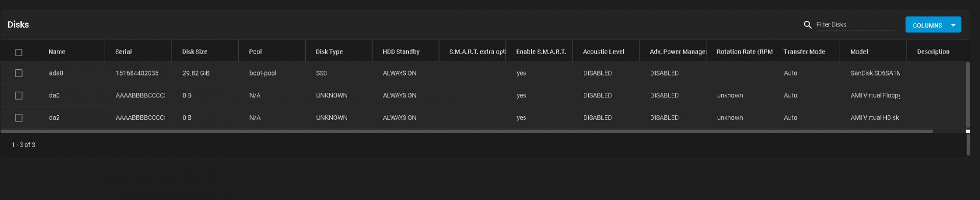The width and height of the screenshot is (980, 200).
Task: Select the boot-pool cell in ada0 row
Action: pos(262,73)
